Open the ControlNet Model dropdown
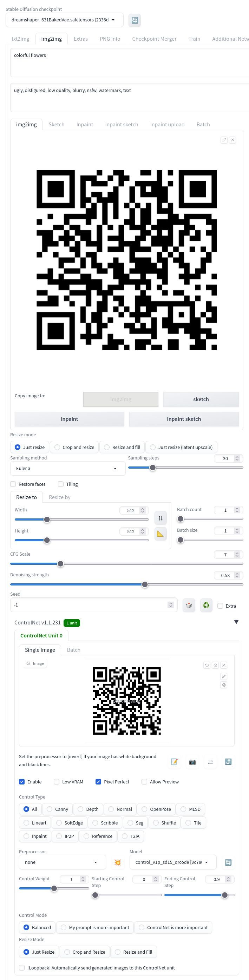The image size is (249, 980). [173, 862]
